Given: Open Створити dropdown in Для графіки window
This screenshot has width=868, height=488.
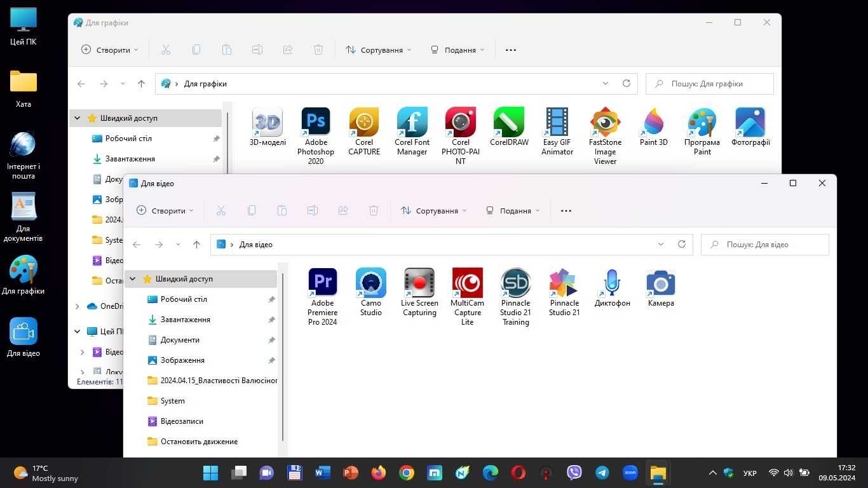Looking at the screenshot, I should [110, 50].
